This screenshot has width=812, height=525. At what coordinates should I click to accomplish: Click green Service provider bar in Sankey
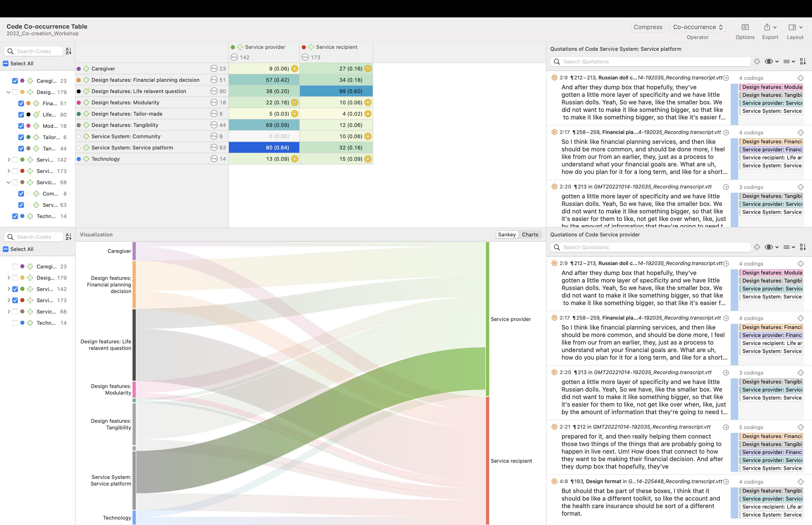click(x=487, y=319)
